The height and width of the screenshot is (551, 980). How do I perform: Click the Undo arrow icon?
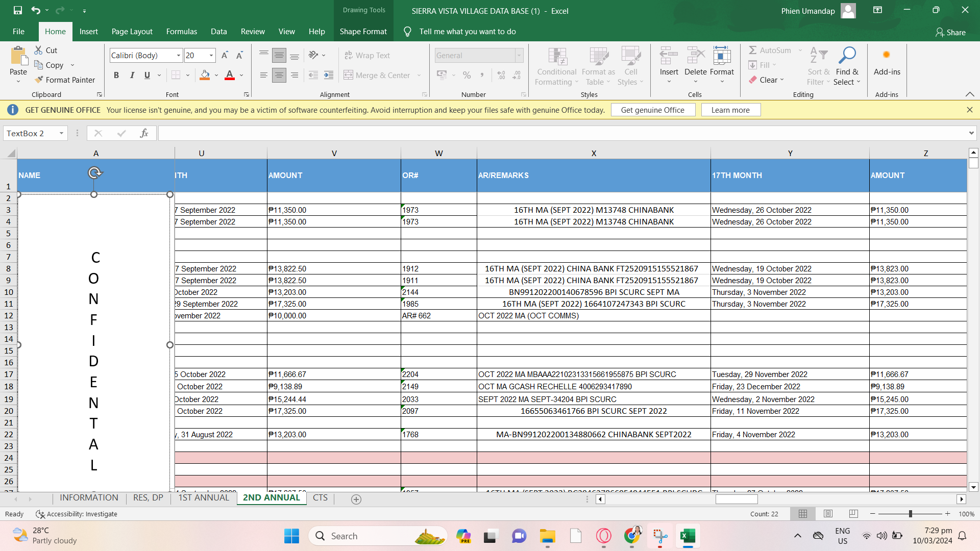pos(35,10)
